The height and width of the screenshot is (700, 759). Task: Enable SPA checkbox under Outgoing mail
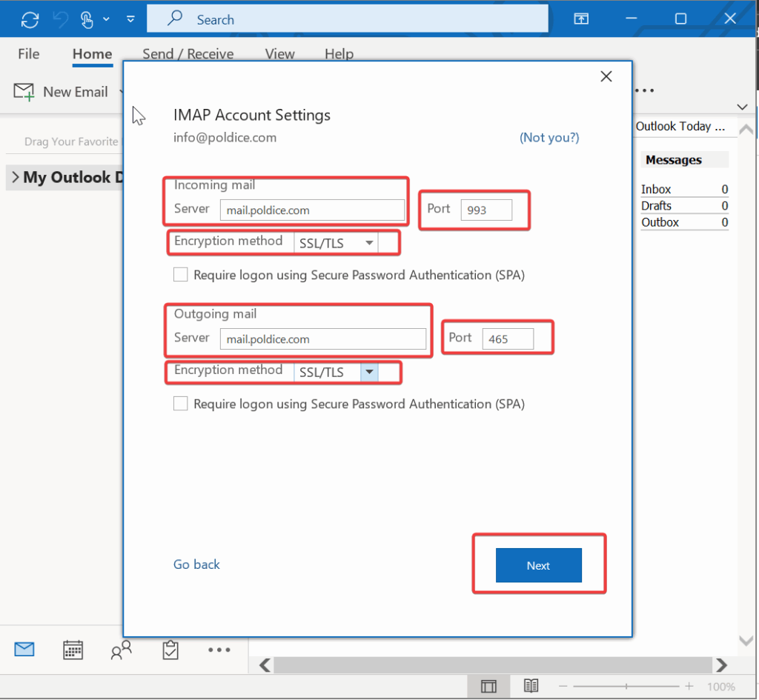(180, 404)
